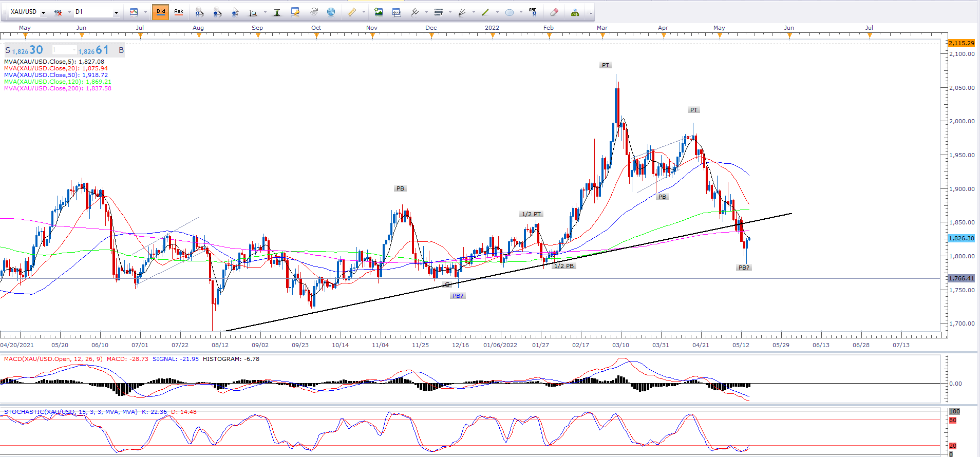The width and height of the screenshot is (980, 457).
Task: Click the 1,766.41 price level label
Action: (x=961, y=278)
